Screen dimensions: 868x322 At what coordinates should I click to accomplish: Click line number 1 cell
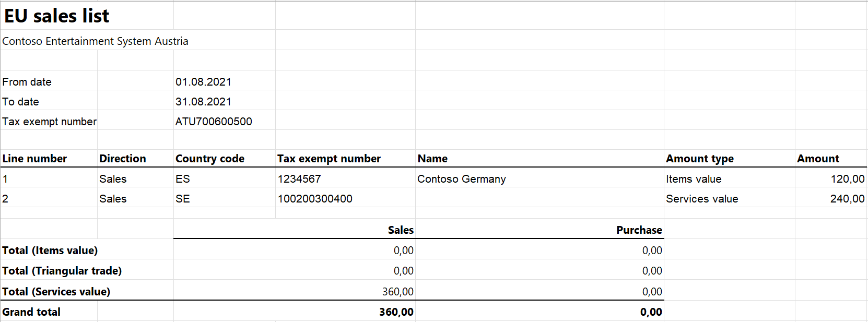pos(5,179)
